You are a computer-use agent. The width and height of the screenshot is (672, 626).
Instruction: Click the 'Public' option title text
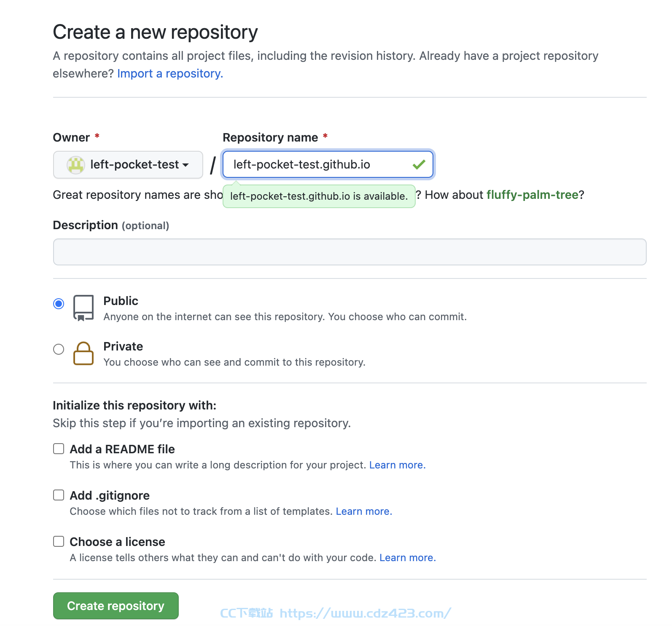[121, 301]
